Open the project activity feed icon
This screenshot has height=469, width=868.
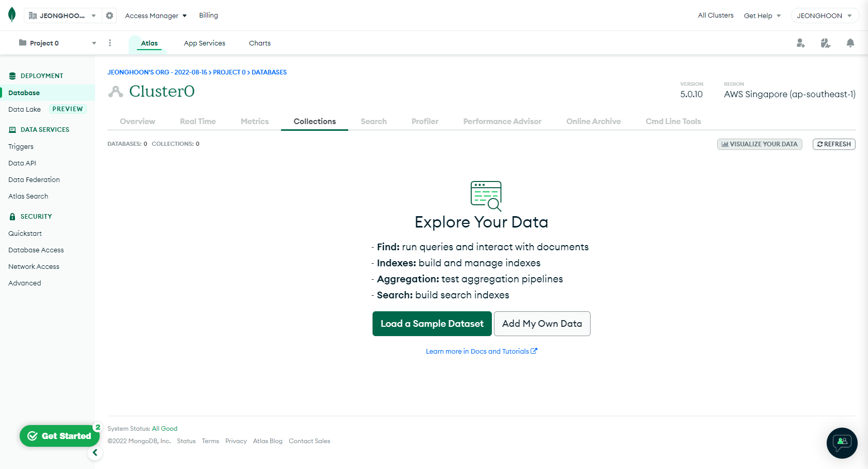pyautogui.click(x=825, y=43)
